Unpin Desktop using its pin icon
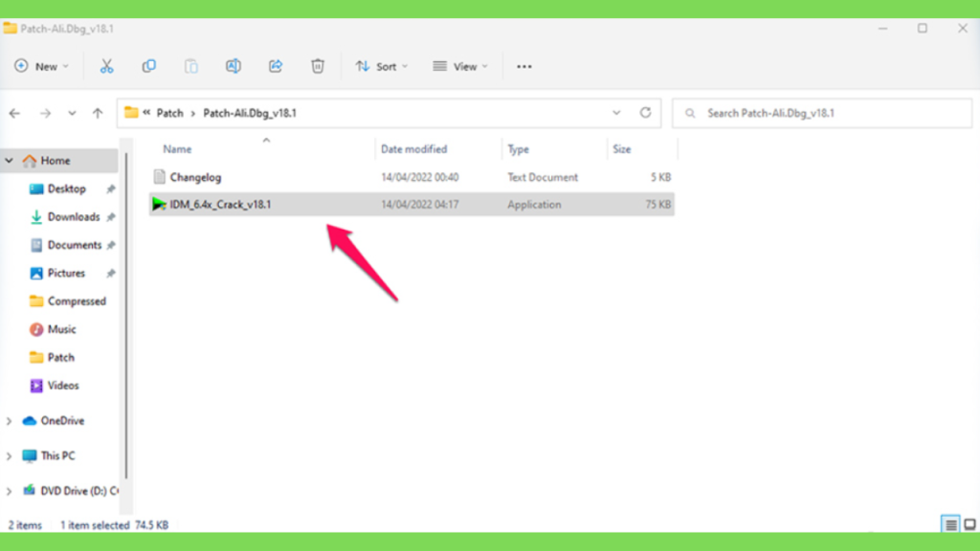 click(111, 188)
